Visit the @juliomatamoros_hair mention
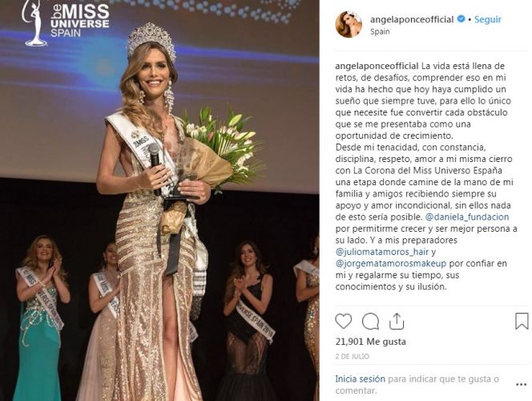The image size is (532, 401). pyautogui.click(x=382, y=252)
